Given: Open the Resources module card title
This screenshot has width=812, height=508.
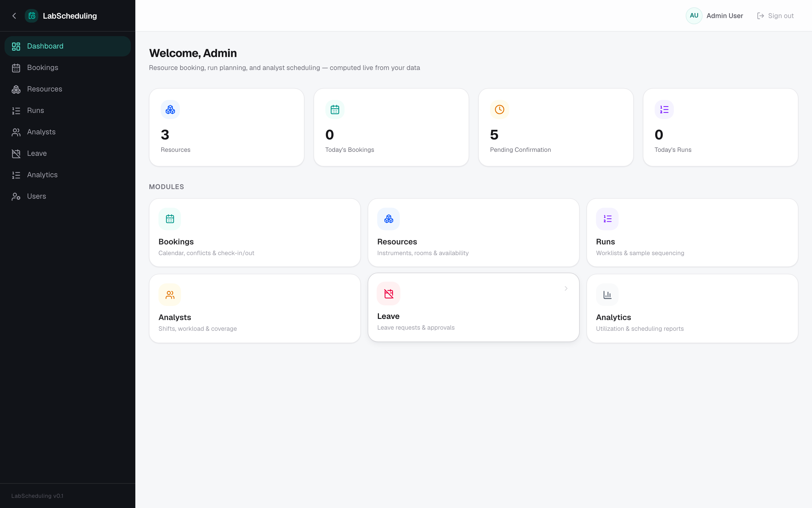Looking at the screenshot, I should coord(397,242).
